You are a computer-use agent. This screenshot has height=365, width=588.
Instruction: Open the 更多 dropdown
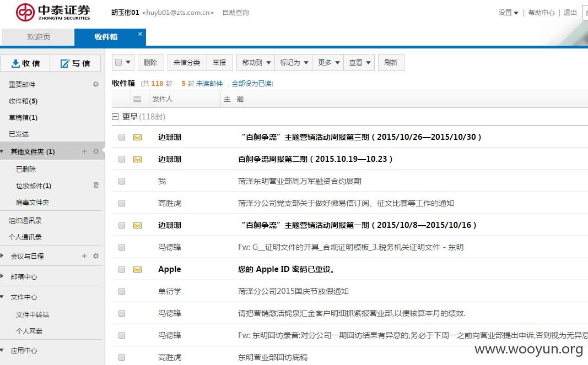pos(328,63)
